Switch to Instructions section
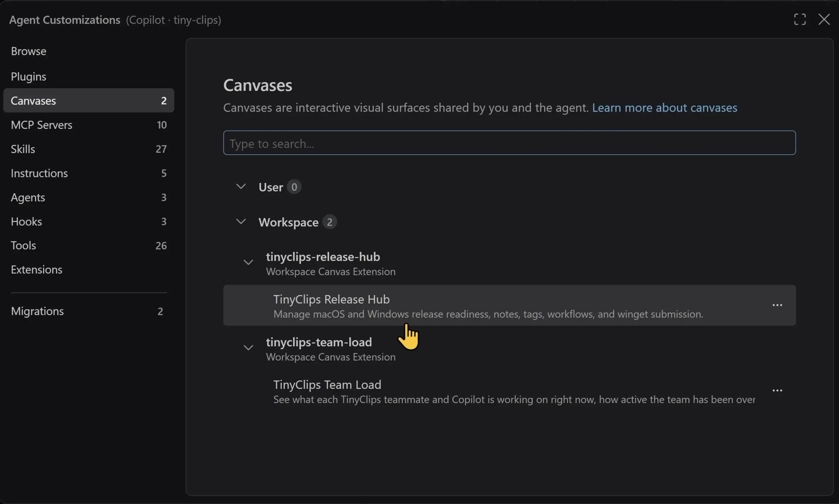This screenshot has height=504, width=839. 89,173
